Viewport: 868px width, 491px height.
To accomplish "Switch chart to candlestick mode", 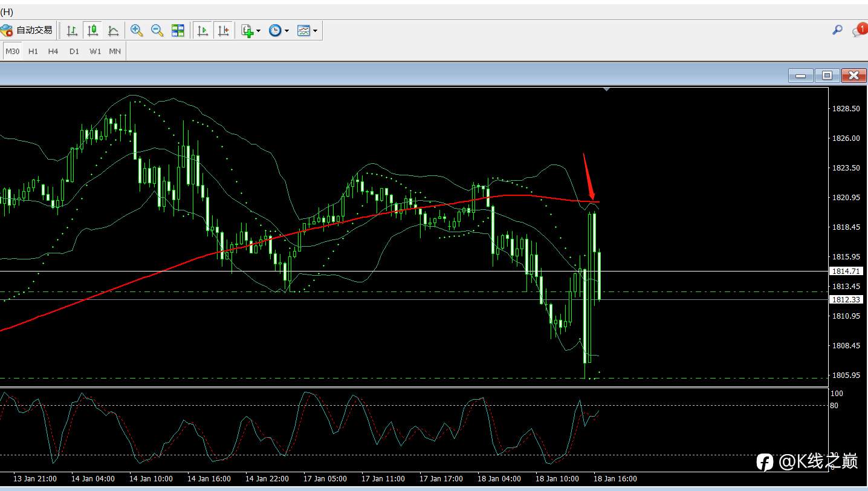I will (x=92, y=30).
